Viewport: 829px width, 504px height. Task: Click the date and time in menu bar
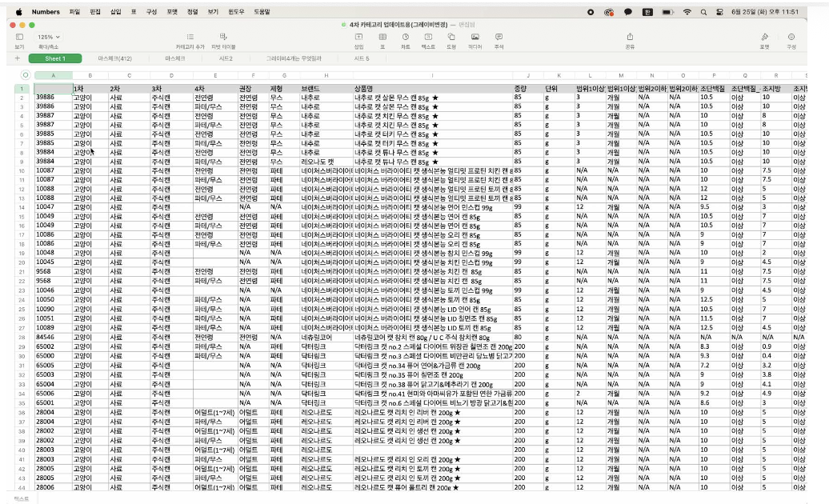click(764, 12)
